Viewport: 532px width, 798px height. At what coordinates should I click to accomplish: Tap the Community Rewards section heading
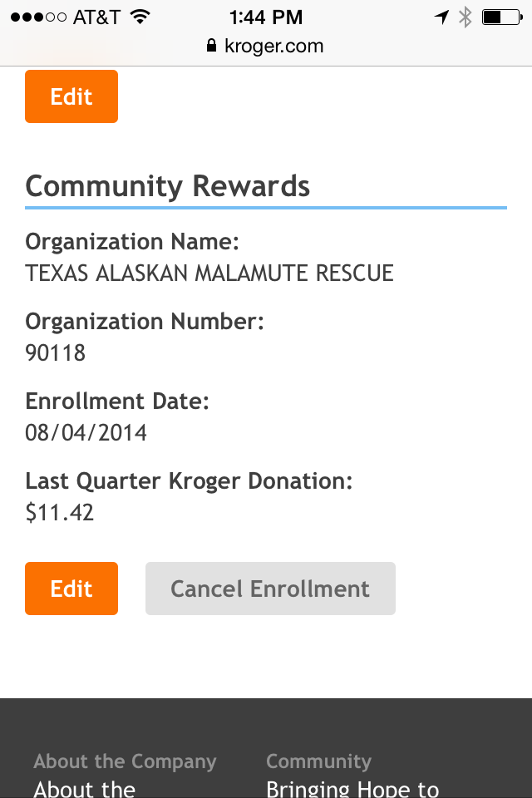coord(167,185)
